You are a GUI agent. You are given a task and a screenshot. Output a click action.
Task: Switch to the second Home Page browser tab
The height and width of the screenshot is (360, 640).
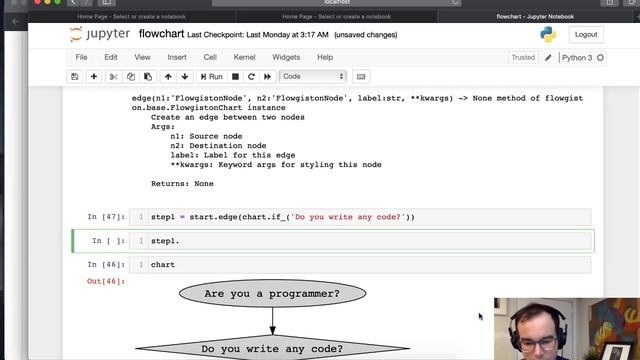click(x=336, y=17)
